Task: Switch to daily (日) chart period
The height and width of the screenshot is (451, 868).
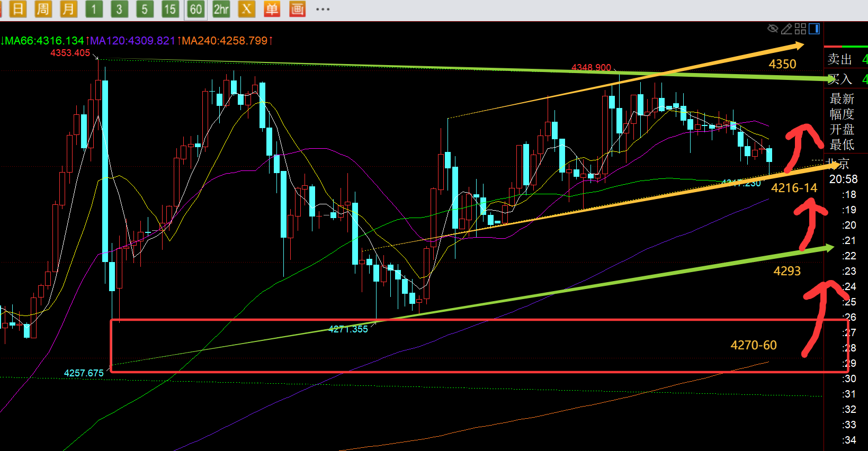Action: pos(17,9)
